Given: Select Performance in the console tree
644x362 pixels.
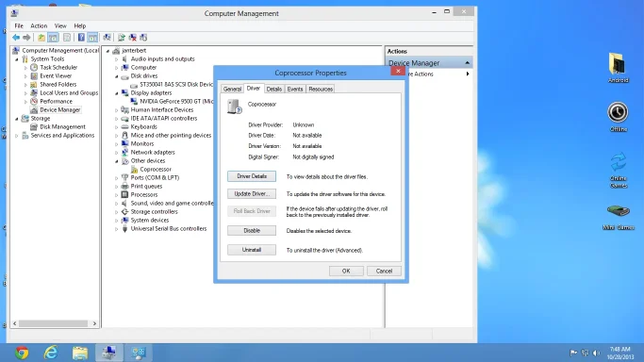Looking at the screenshot, I should click(56, 102).
